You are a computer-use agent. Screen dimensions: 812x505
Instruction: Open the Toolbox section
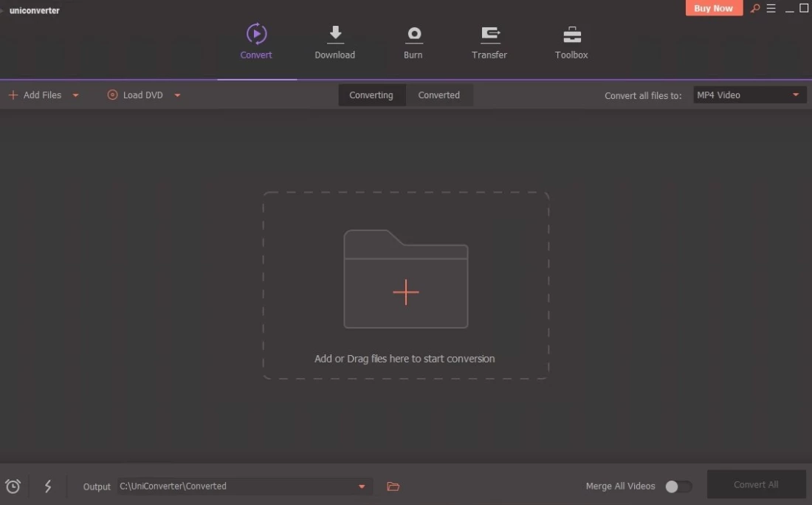tap(571, 35)
